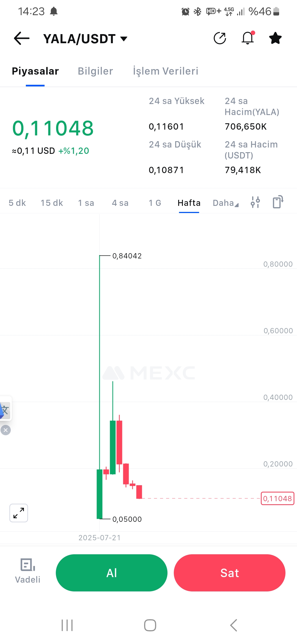Switch to the Bilgiler tab

95,71
